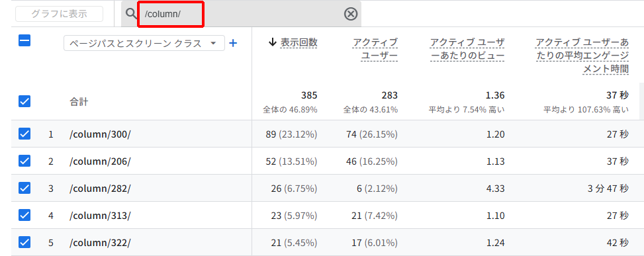Screen dimensions: 644x256
Task: Sort by アクティブ ユーザー column header
Action: tap(375, 49)
